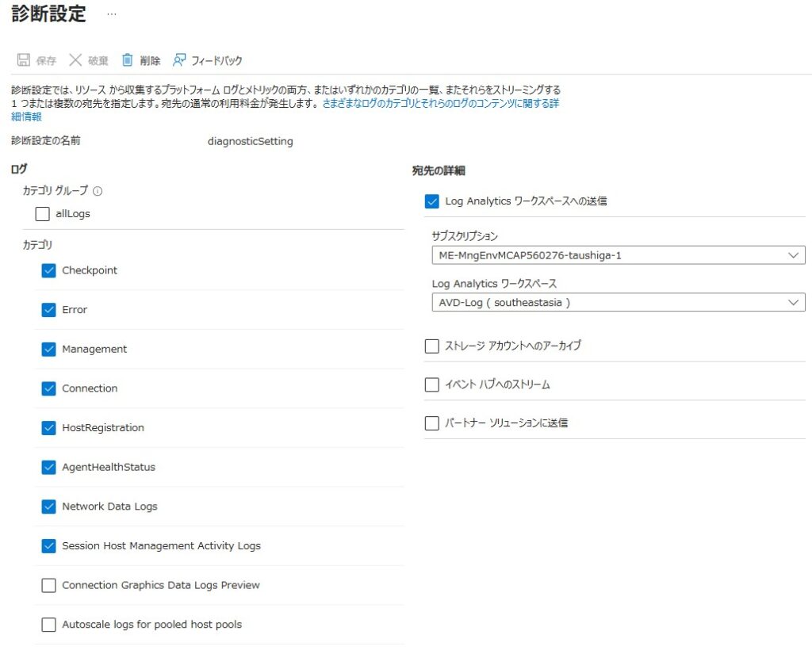The height and width of the screenshot is (650, 812).
Task: Check パートナー ソリューションに送信 option
Action: coord(432,423)
